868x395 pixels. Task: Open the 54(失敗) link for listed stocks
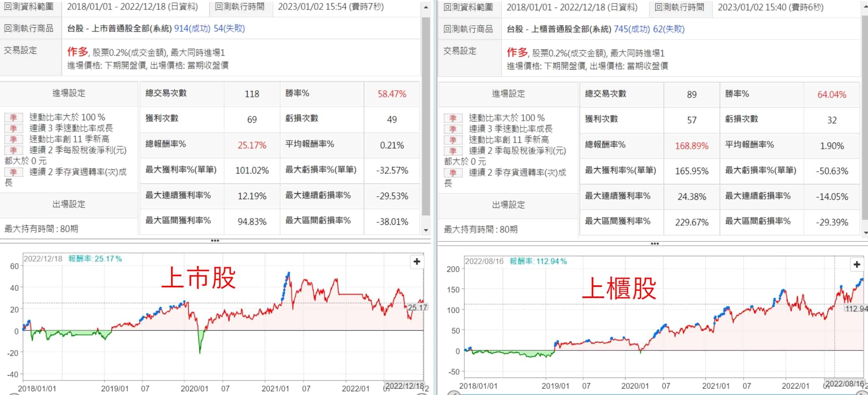229,28
